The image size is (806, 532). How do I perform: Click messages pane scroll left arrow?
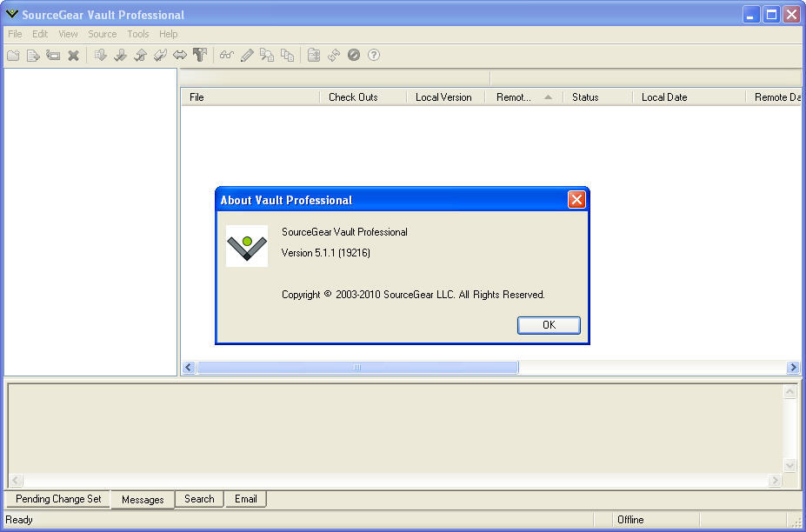(x=16, y=480)
